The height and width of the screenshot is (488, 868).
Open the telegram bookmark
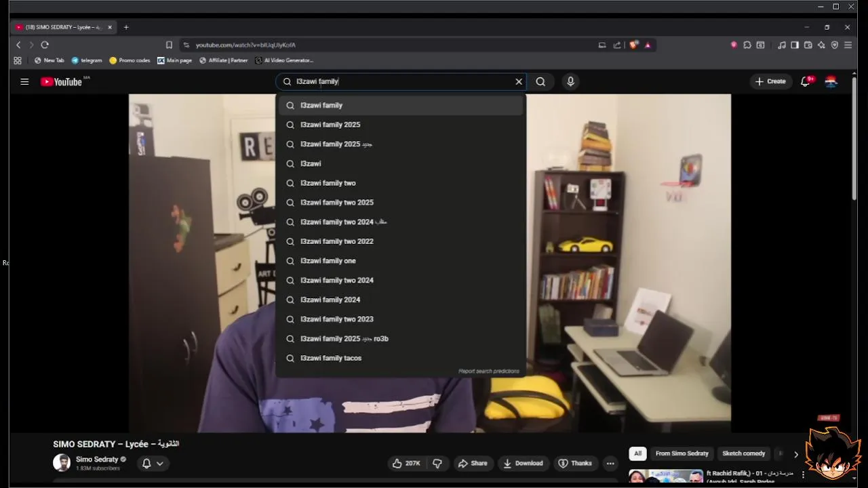(x=87, y=60)
